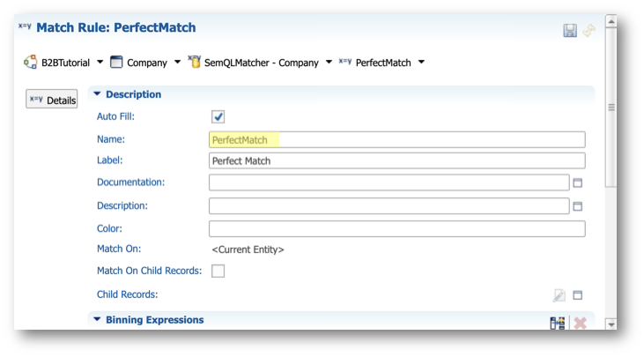
Task: Open the B2BTutorial breadcrumb dropdown arrow
Action: [100, 63]
